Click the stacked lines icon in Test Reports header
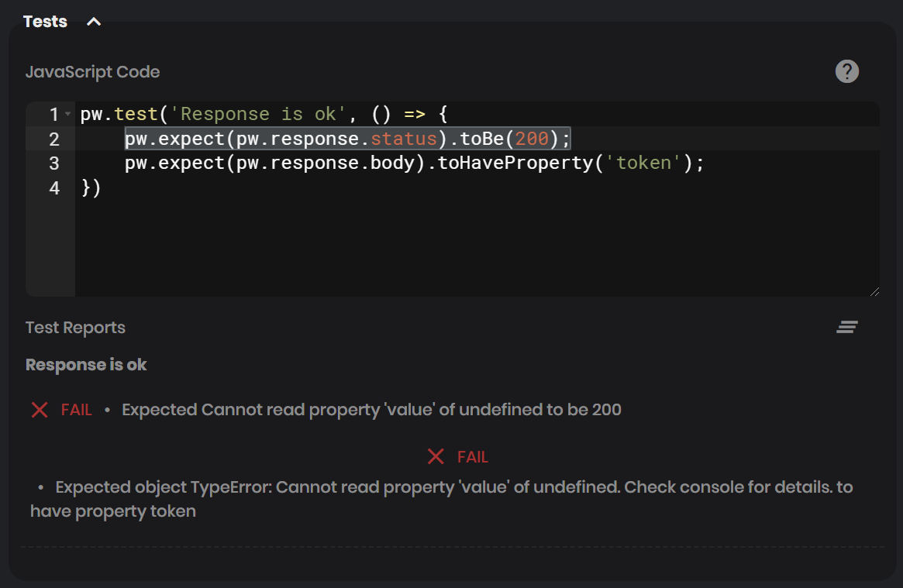This screenshot has height=588, width=903. pos(847,327)
